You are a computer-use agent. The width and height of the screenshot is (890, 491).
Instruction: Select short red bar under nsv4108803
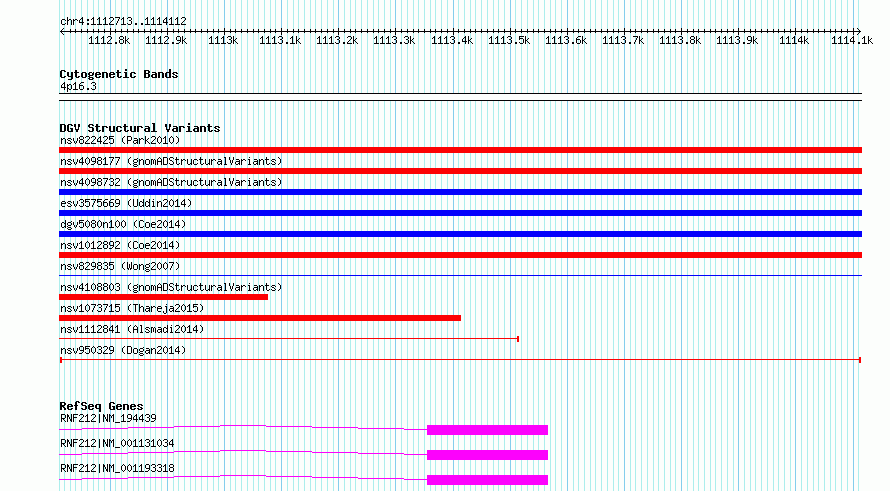tap(163, 297)
